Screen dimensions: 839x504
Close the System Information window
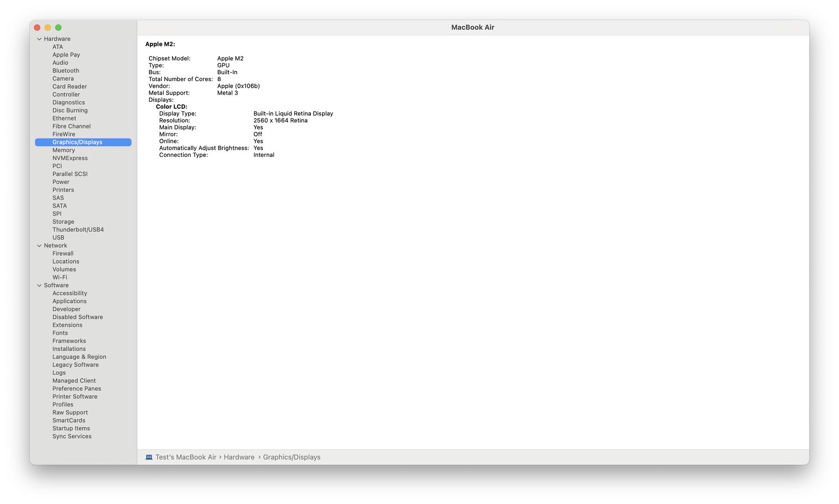pyautogui.click(x=37, y=28)
